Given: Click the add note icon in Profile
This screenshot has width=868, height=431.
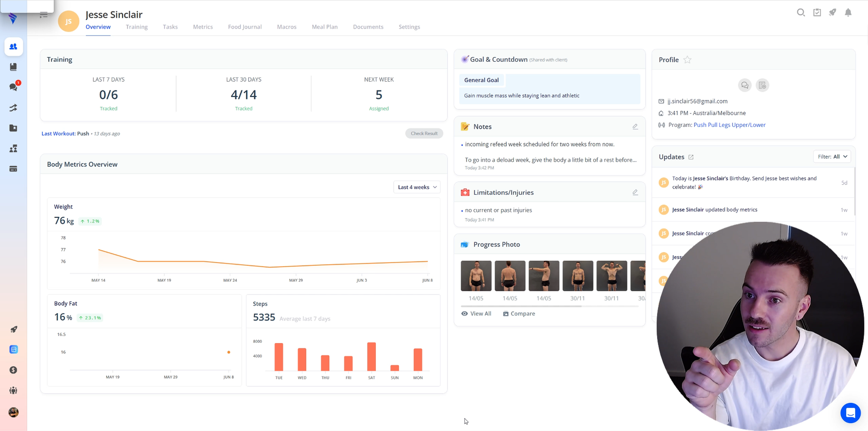Looking at the screenshot, I should coord(763,85).
